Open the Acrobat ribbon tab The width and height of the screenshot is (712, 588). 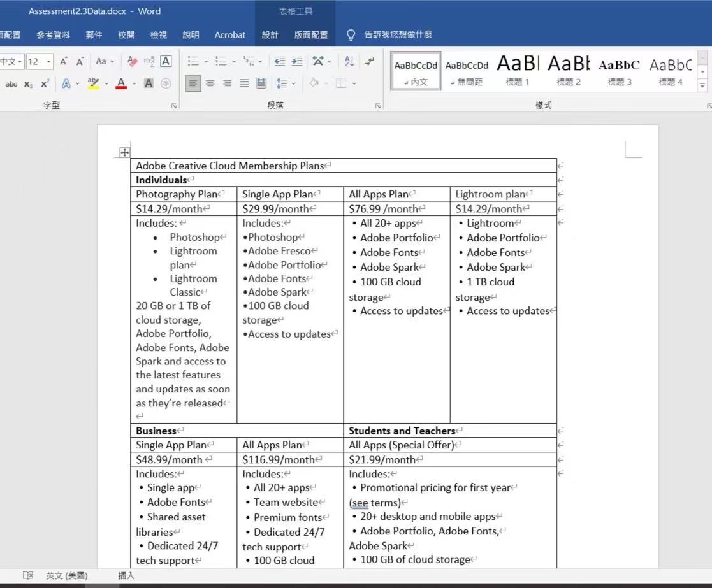pos(229,35)
